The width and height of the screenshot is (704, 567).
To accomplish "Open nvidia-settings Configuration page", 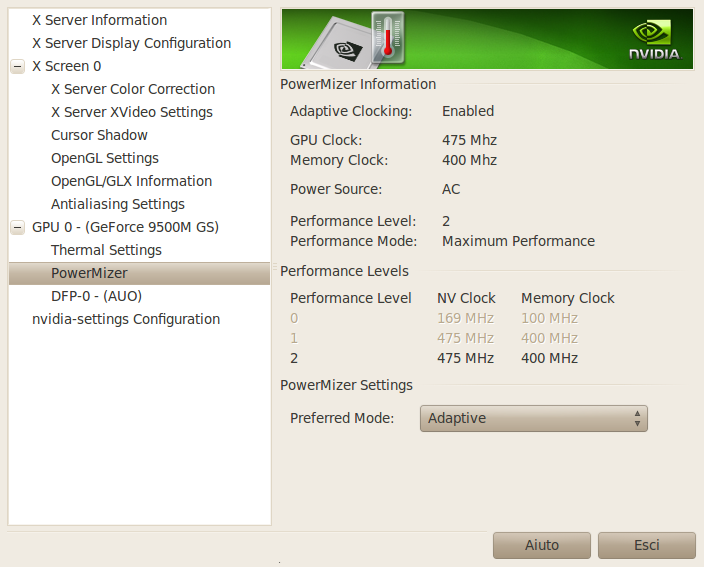I will click(x=126, y=319).
